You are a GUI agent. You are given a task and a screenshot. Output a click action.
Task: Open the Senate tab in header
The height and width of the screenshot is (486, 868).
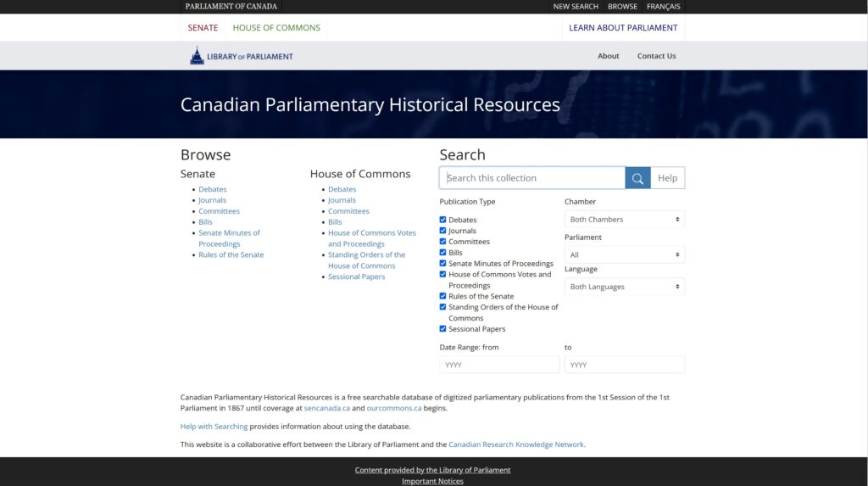(203, 28)
